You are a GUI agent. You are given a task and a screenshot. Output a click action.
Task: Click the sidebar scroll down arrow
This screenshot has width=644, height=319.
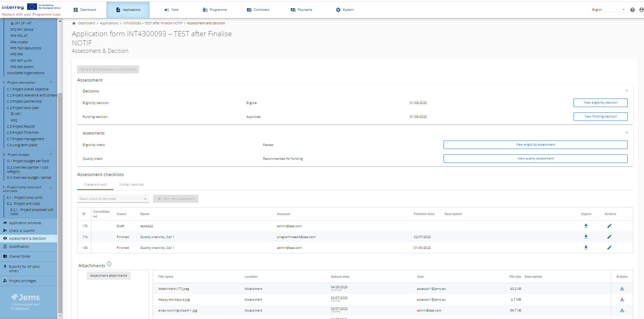(x=60, y=316)
